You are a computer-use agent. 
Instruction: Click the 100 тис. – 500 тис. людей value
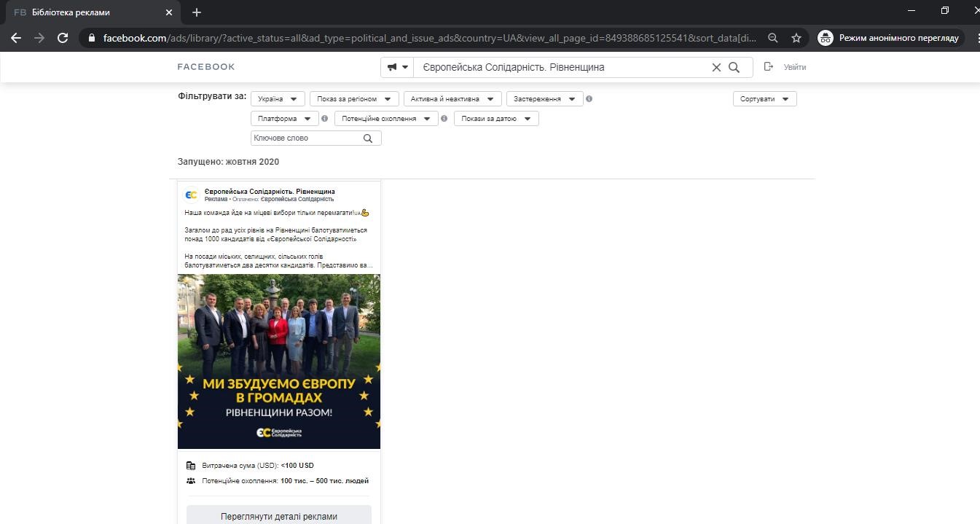(325, 481)
